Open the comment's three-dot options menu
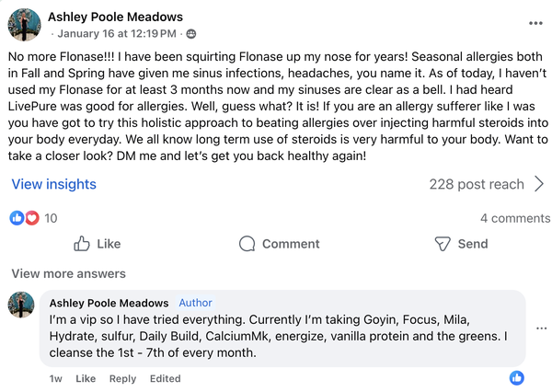 pos(542,329)
